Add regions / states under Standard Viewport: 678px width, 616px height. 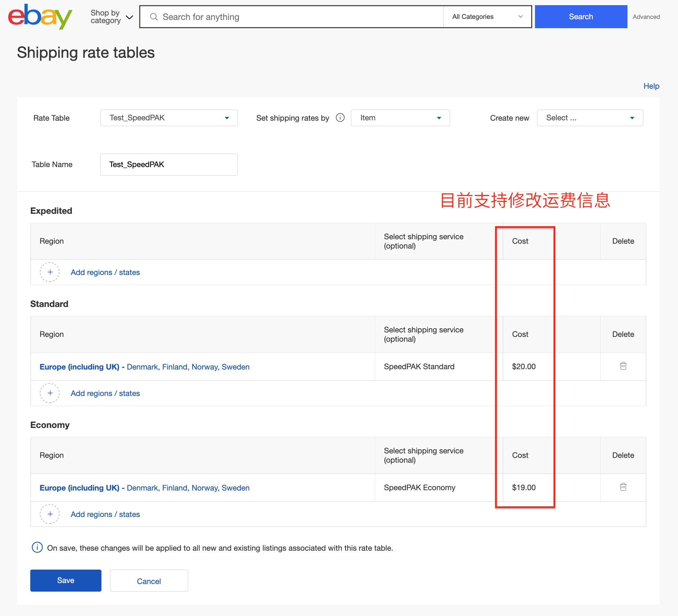coord(105,394)
